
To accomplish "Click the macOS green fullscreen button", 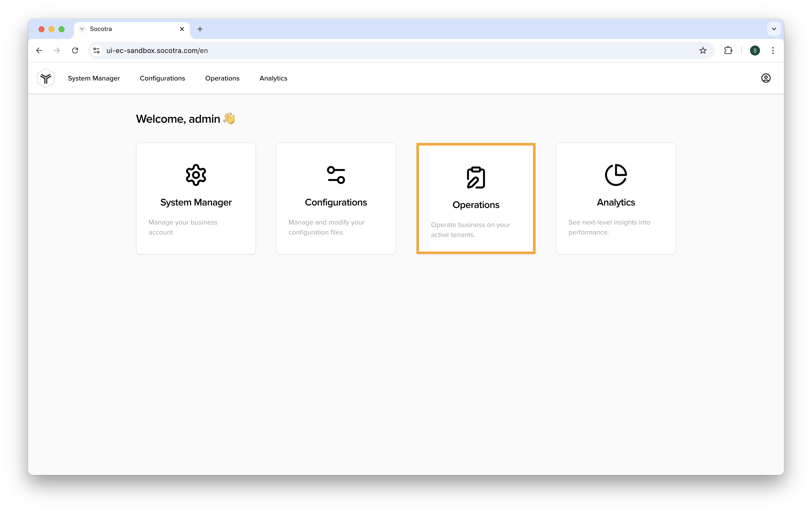I will [61, 29].
